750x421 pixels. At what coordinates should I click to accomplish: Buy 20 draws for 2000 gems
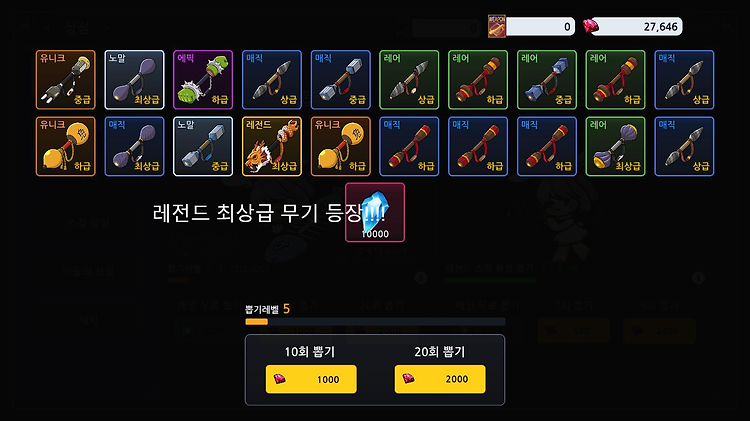(x=440, y=379)
